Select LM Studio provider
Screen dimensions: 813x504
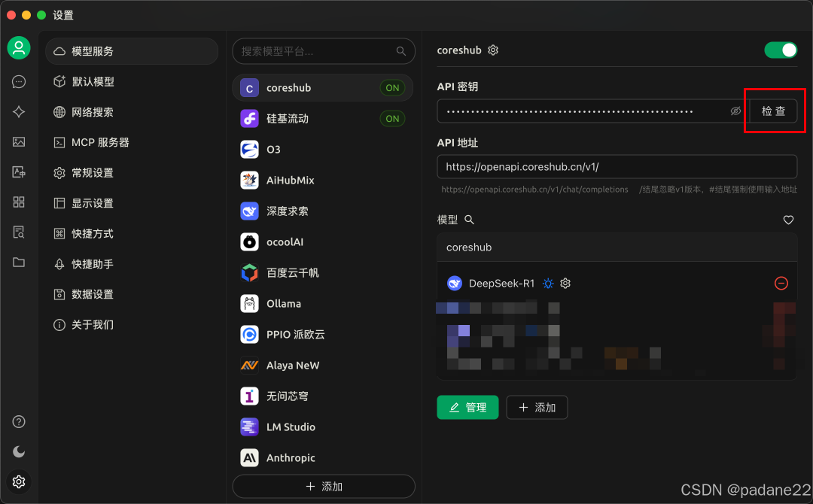(x=322, y=427)
